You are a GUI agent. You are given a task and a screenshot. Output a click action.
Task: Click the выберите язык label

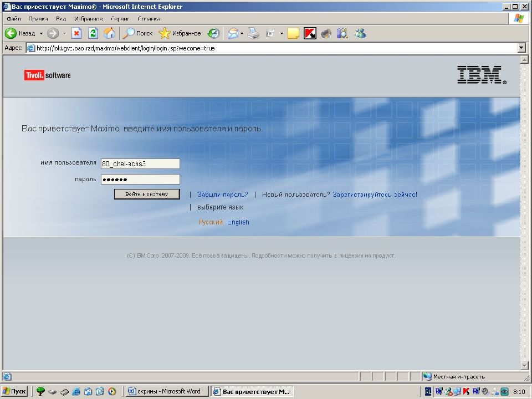221,207
